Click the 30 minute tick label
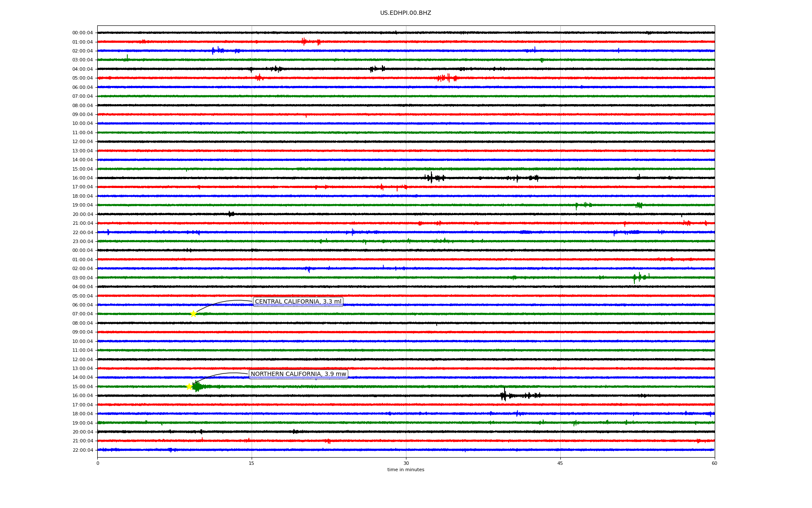The width and height of the screenshot is (812, 508). (x=406, y=463)
